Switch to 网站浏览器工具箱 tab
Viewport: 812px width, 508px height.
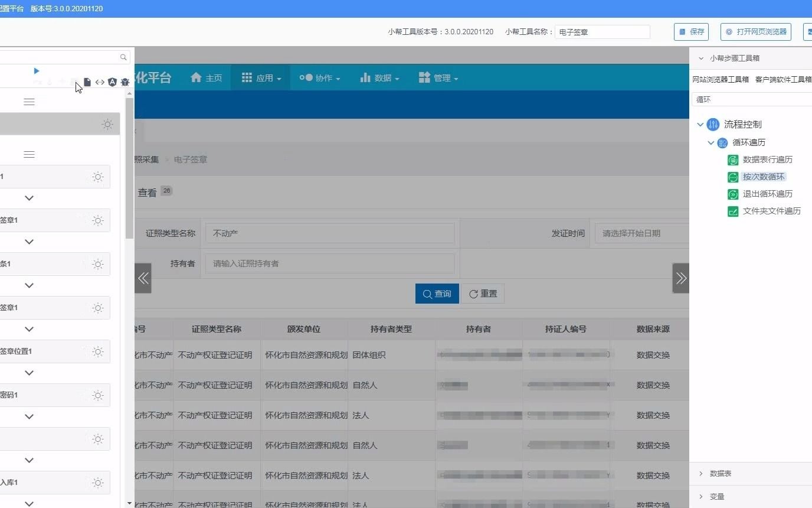[x=721, y=79]
